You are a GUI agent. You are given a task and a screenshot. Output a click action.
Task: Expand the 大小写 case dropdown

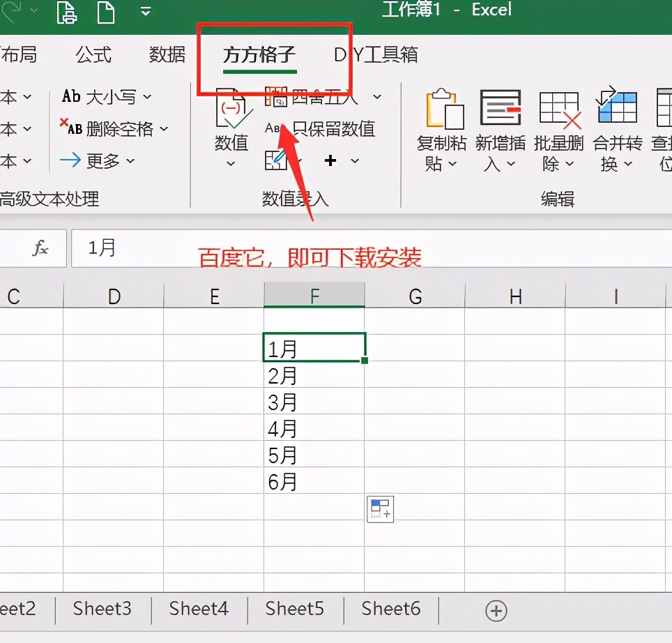click(x=146, y=98)
